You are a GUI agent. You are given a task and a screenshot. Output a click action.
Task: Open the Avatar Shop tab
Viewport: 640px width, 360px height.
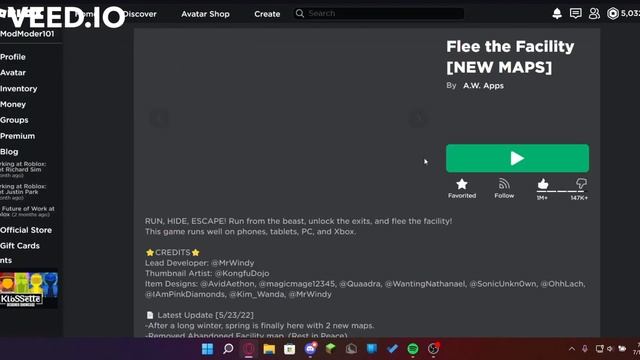click(205, 14)
